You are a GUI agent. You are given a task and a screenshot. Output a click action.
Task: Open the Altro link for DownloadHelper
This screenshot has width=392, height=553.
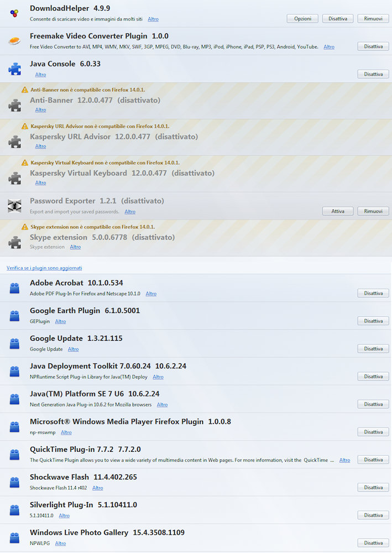(x=153, y=19)
